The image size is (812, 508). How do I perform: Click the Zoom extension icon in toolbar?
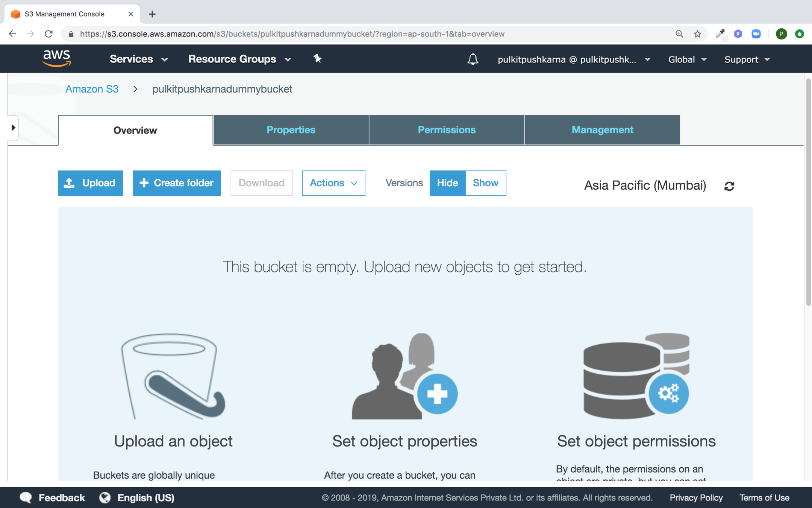756,34
